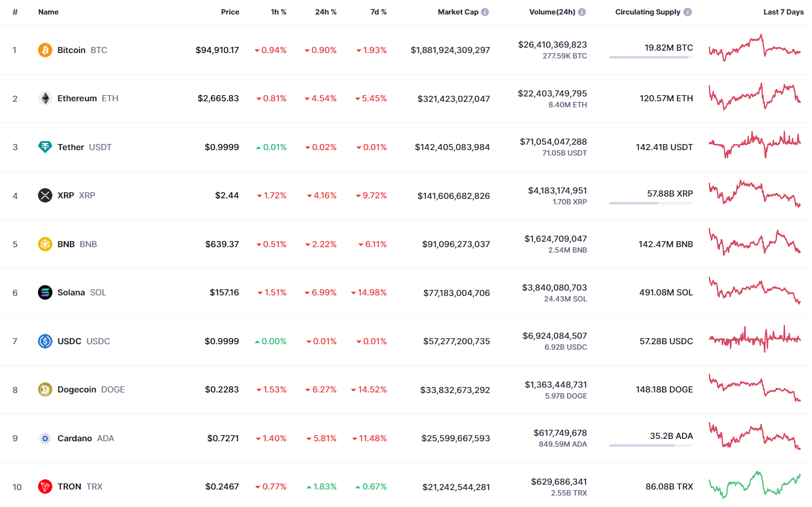Sort by the 7d % column header
Image resolution: width=812 pixels, height=507 pixels.
378,12
